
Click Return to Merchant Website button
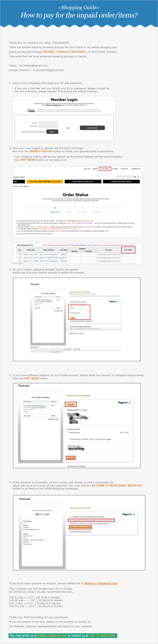(x=80, y=527)
